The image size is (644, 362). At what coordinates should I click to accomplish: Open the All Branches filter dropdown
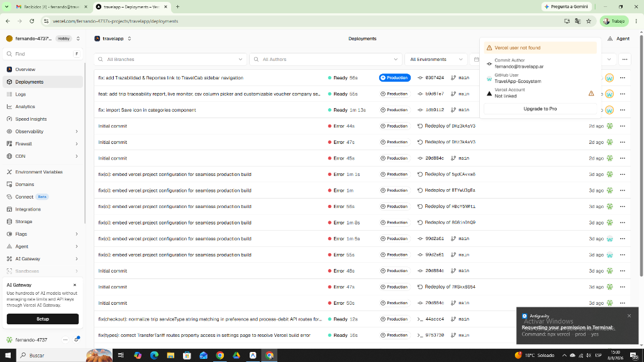tap(170, 60)
